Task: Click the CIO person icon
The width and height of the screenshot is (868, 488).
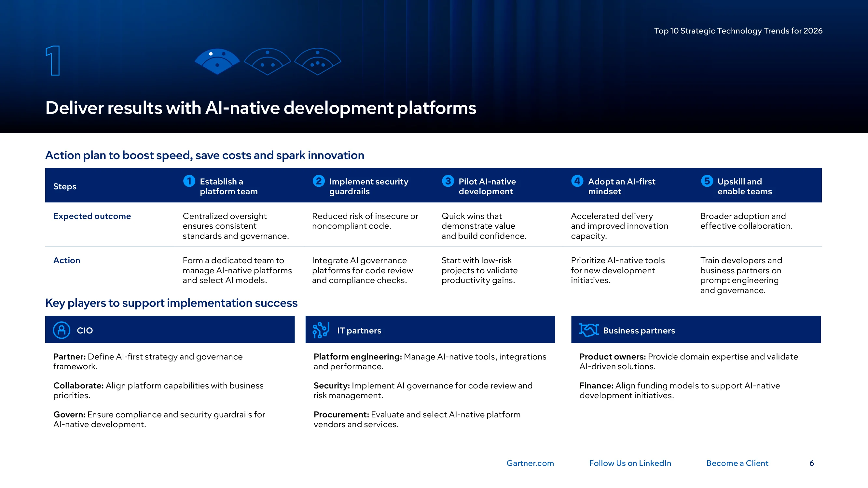Action: click(x=62, y=330)
